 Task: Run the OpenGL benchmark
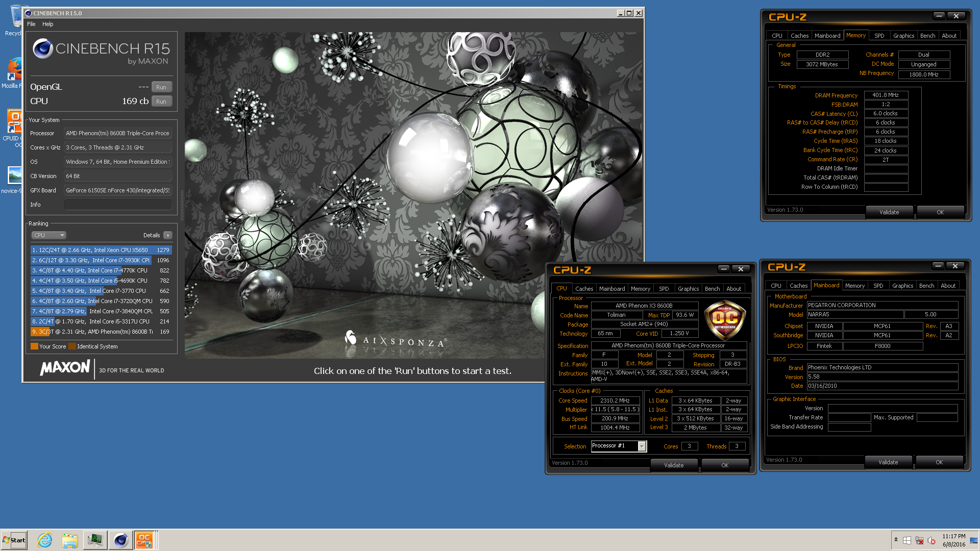tap(161, 87)
